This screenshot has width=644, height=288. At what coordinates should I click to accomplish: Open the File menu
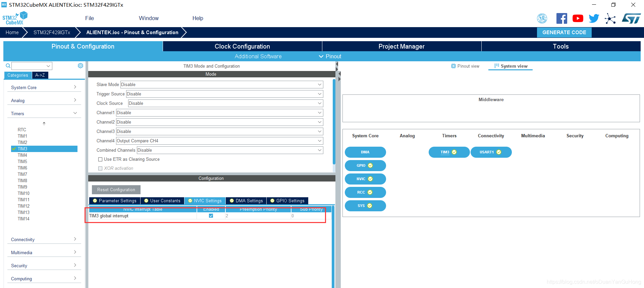(x=90, y=18)
